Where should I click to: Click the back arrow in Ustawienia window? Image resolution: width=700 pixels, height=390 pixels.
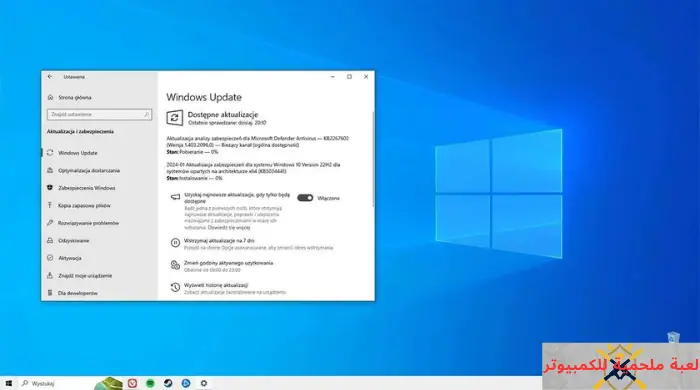[x=50, y=77]
